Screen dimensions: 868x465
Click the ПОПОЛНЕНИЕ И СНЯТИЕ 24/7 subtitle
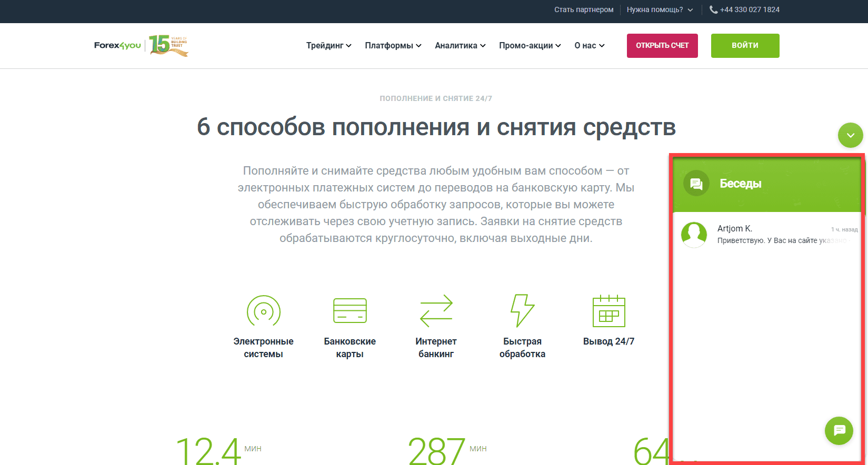point(436,98)
